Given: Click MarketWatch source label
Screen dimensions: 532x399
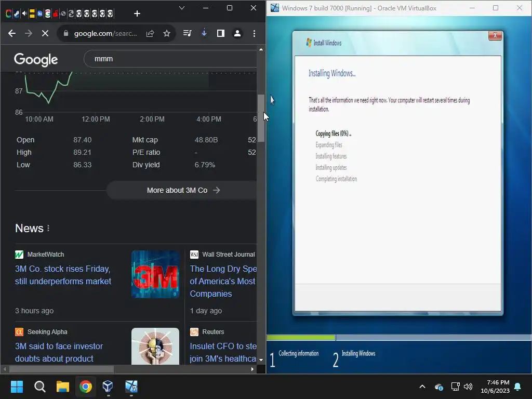Looking at the screenshot, I should 46,255.
